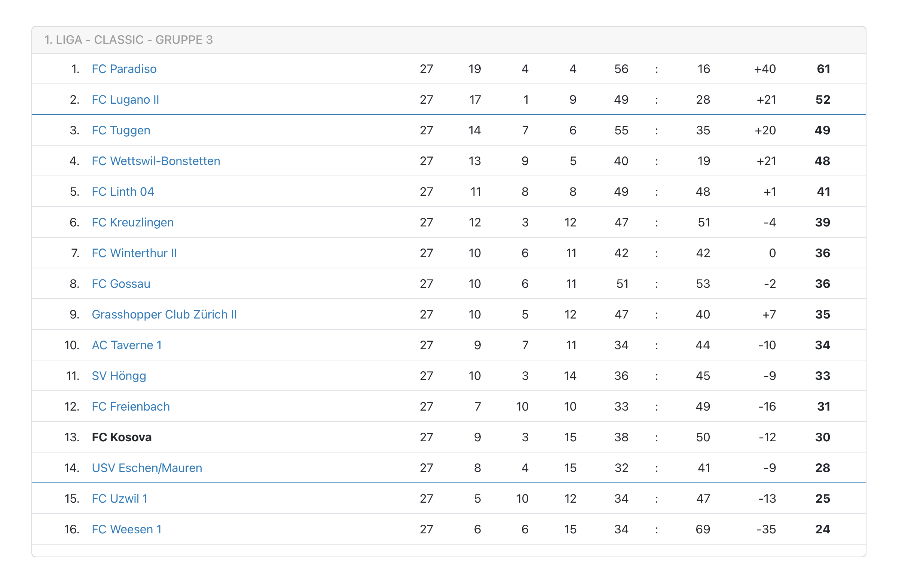Open Grasshopper Club Zürich II link
905x588 pixels.
point(164,314)
